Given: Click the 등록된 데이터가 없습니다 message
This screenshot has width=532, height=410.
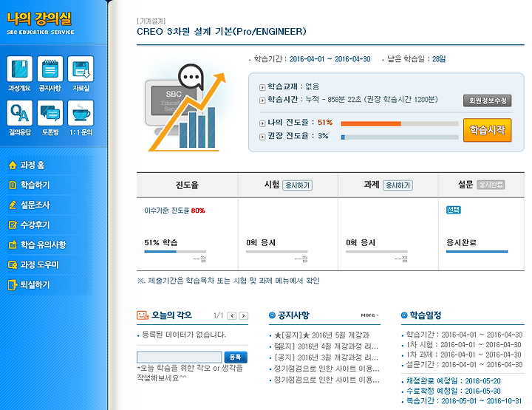Looking at the screenshot, I should (x=183, y=335).
